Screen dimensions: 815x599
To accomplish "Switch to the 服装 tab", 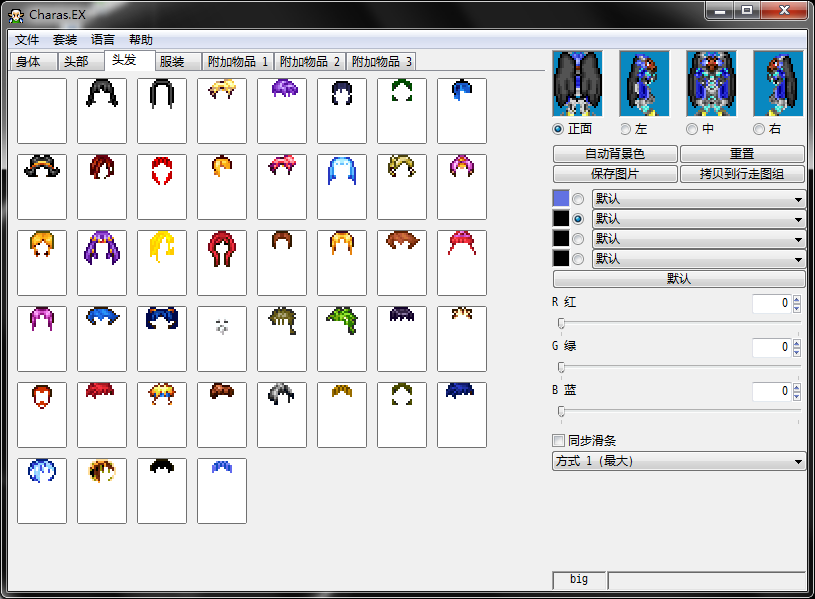I will point(178,62).
